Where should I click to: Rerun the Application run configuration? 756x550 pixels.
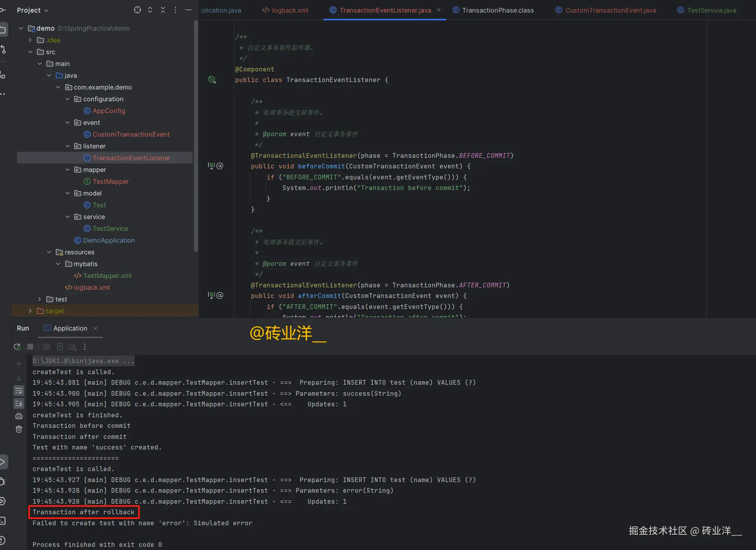point(17,347)
